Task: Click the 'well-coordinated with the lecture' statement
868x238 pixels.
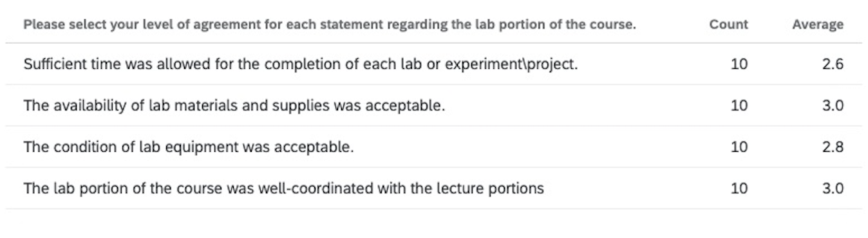Action: pyautogui.click(x=283, y=188)
